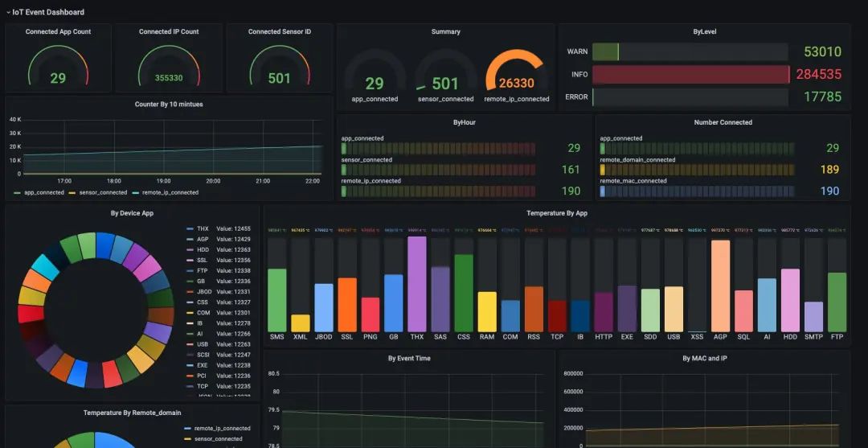This screenshot has width=868, height=448.
Task: Click the HTTP label in Temperature By App
Action: point(604,337)
